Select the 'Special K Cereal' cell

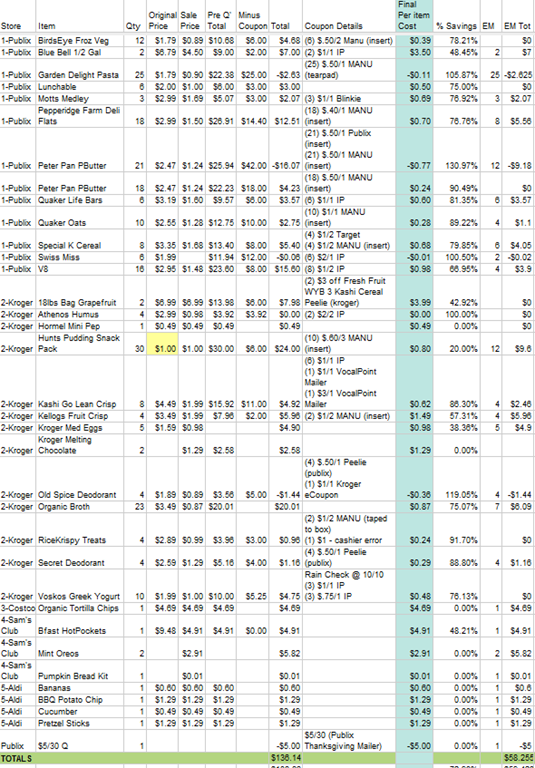click(x=80, y=240)
